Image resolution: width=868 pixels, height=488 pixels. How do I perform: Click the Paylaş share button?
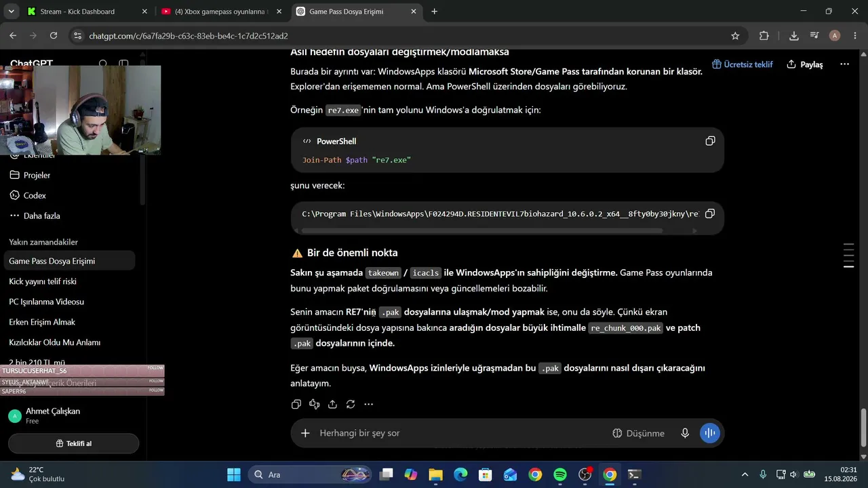(805, 64)
